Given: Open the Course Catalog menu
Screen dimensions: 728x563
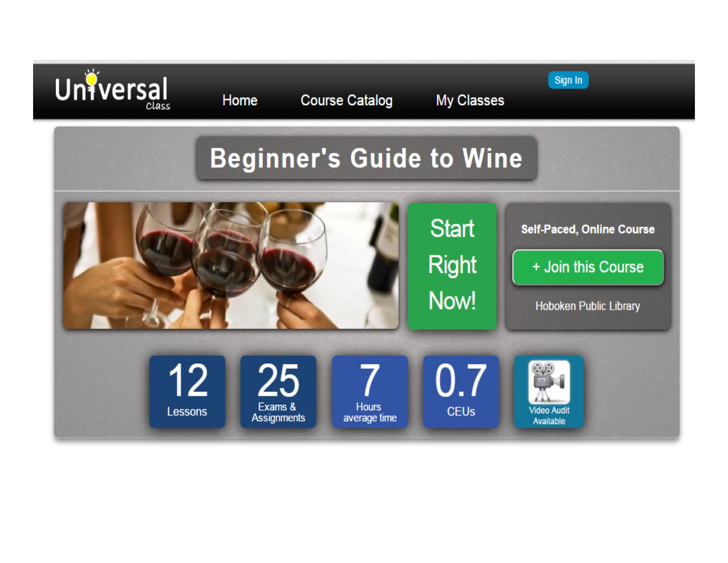Looking at the screenshot, I should tap(346, 101).
